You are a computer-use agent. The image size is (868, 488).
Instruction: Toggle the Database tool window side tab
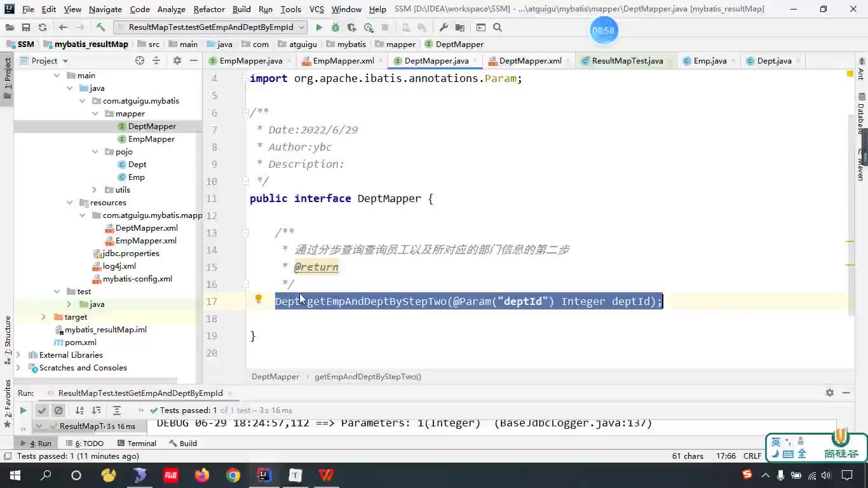point(861,113)
